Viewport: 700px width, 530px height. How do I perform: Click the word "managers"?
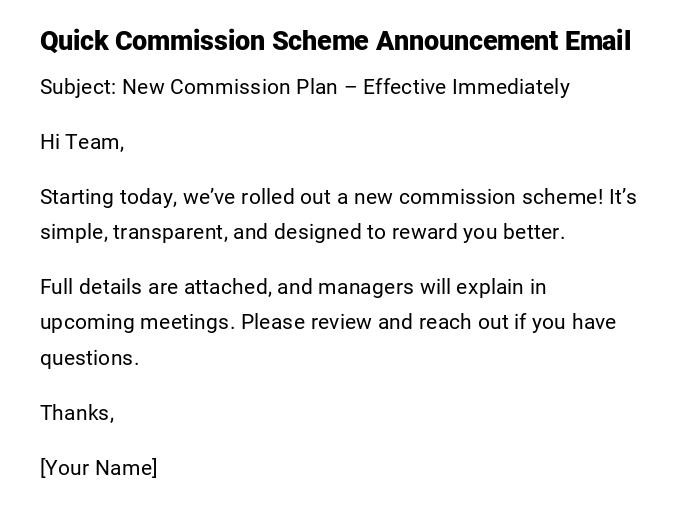coord(366,287)
